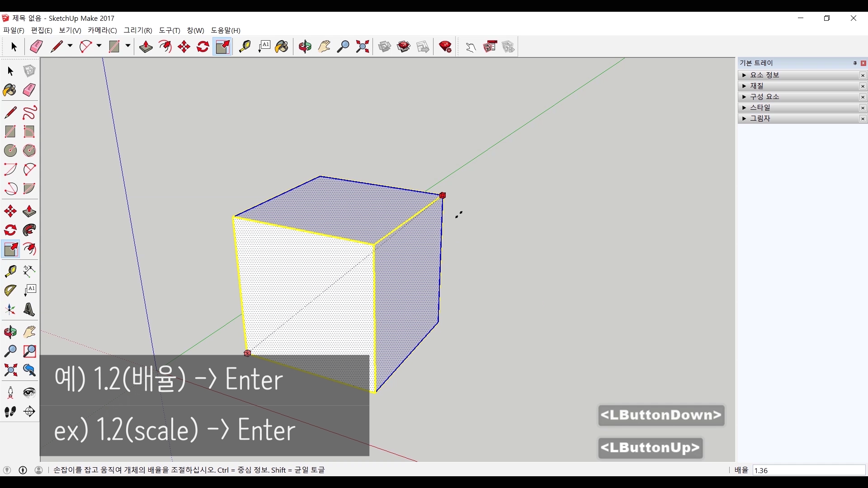Select the Follow Me tool in left toolbar
Viewport: 868px width, 488px height.
29,230
